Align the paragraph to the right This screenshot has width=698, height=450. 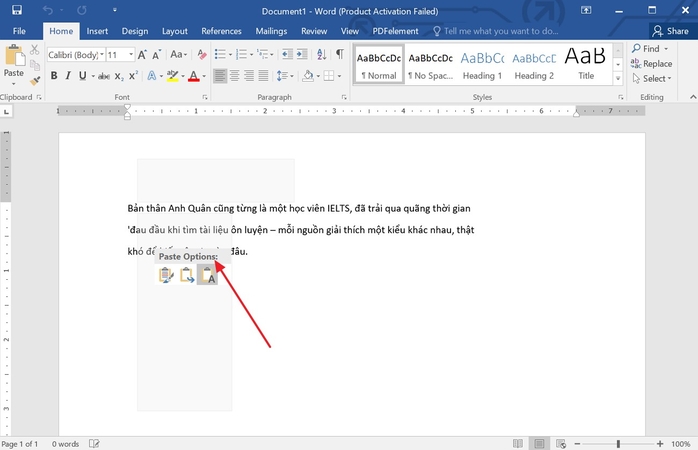pyautogui.click(x=249, y=76)
